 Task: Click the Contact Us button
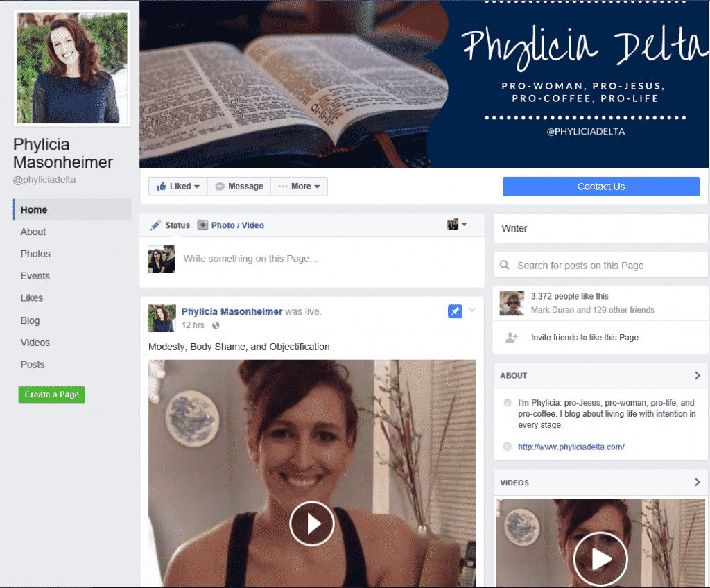click(601, 187)
